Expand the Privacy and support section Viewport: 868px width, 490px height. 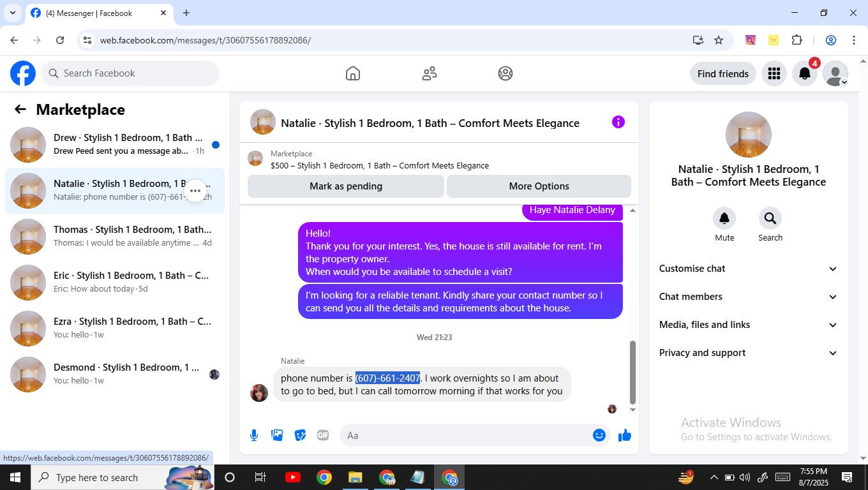coord(748,353)
